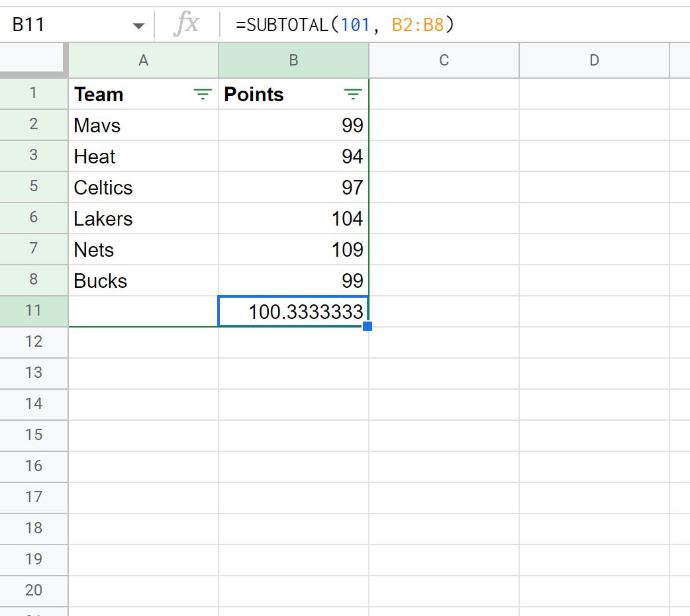Screen dimensions: 690x616
Task: Select column D header
Action: pos(594,60)
